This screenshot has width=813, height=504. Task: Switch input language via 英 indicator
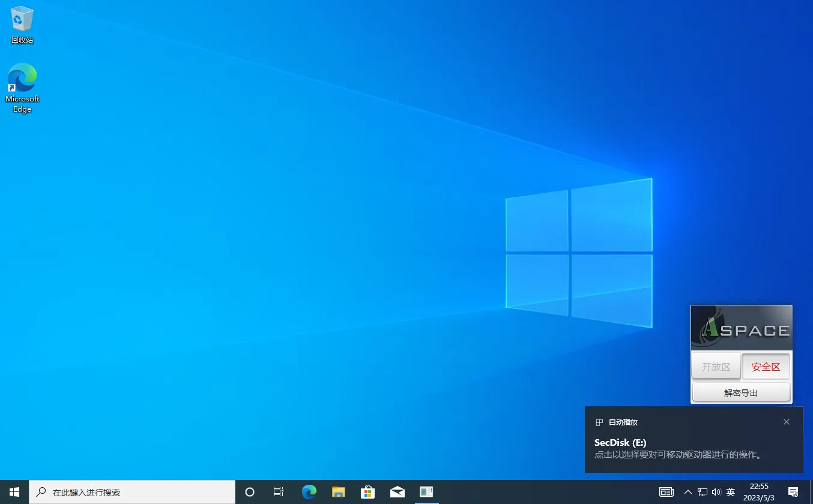[731, 491]
